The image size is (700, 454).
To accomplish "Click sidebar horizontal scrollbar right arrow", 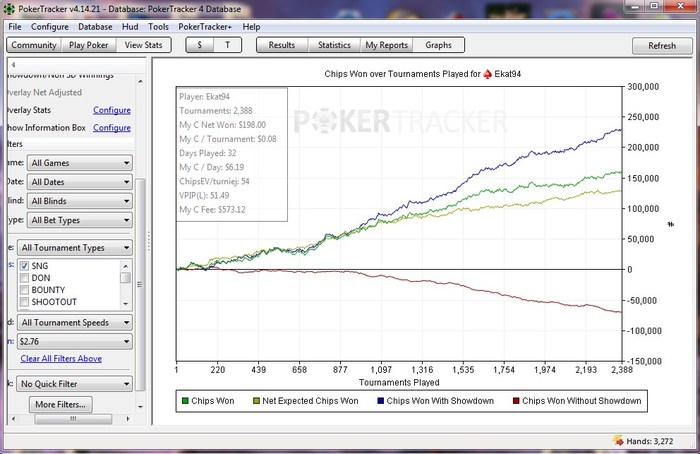I will (x=128, y=419).
